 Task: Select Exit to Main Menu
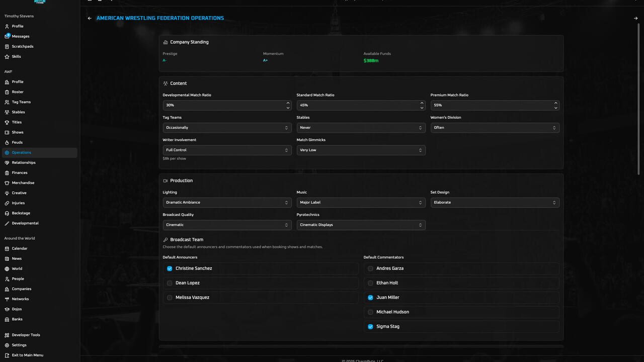point(40,355)
